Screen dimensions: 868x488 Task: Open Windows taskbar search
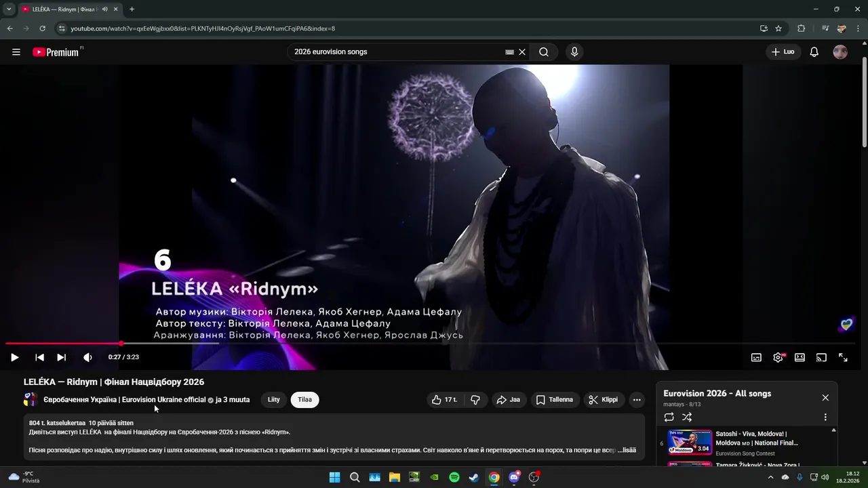(x=355, y=477)
